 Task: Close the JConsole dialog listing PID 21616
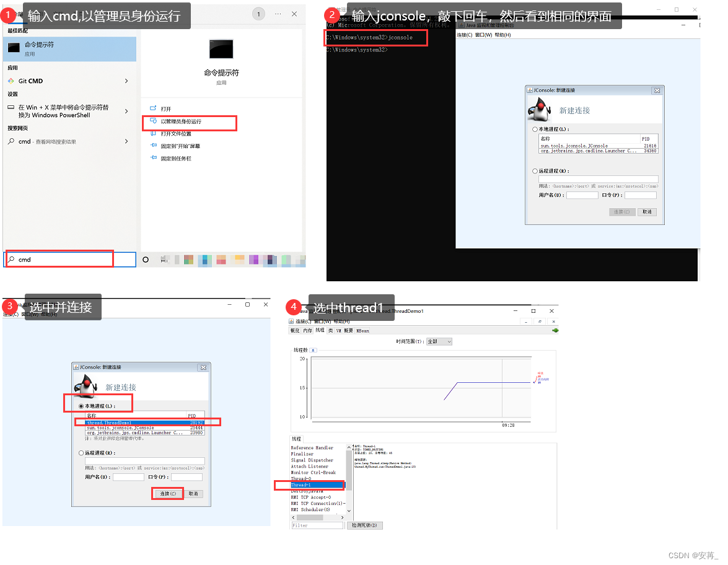[657, 90]
